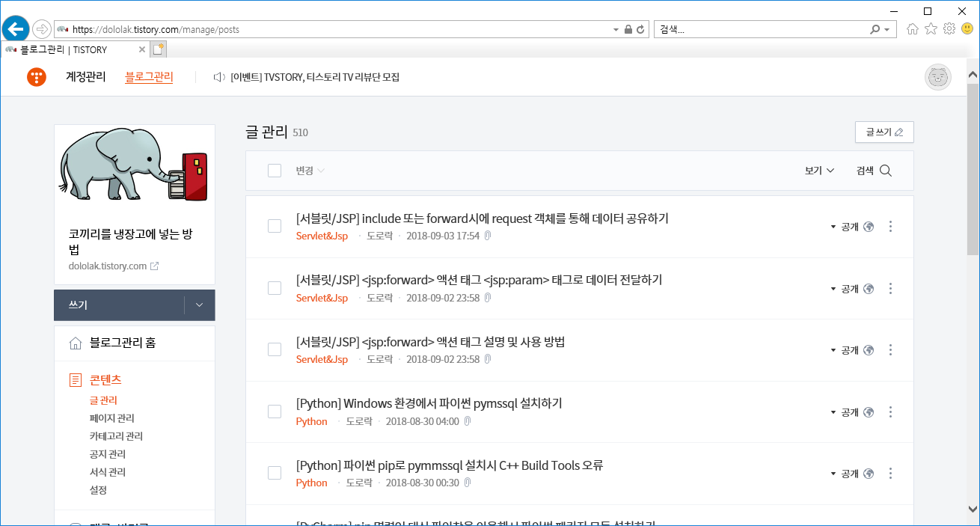The width and height of the screenshot is (980, 526).
Task: Check the C++ Build Tools 오류 post checkbox
Action: click(275, 473)
